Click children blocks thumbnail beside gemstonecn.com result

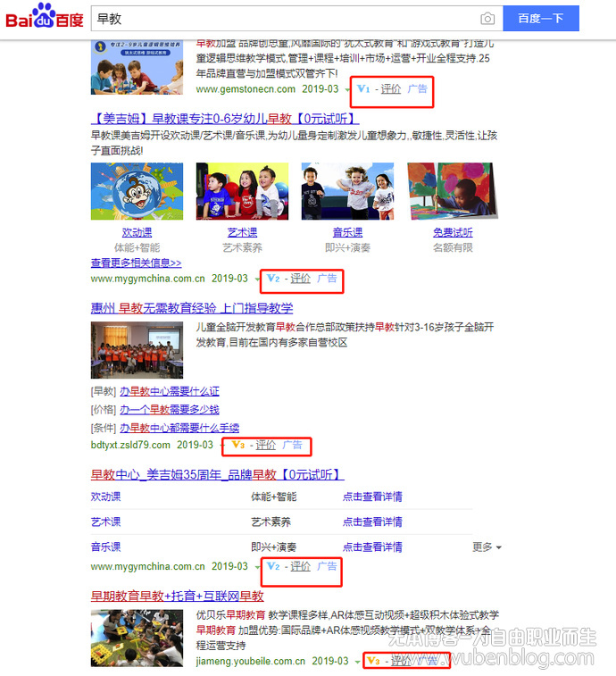[x=137, y=68]
